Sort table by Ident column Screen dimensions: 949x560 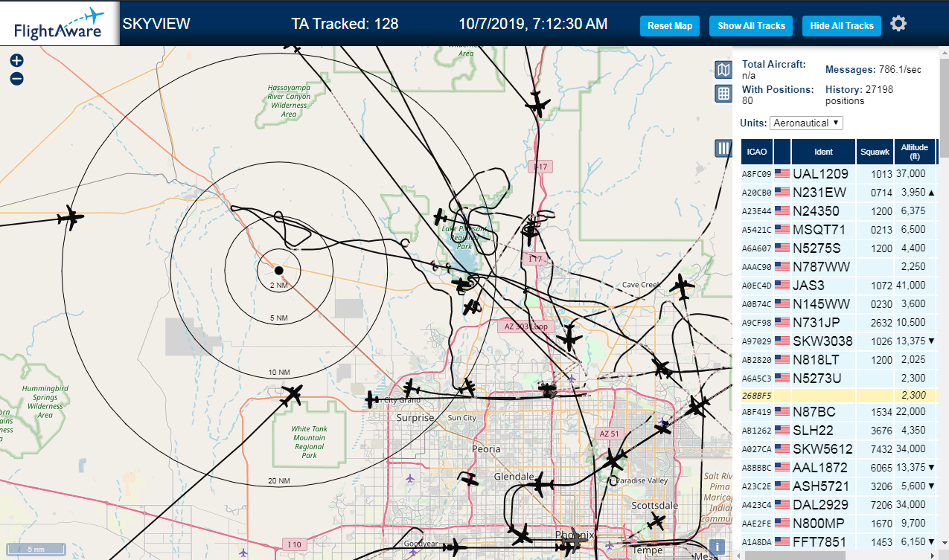point(823,152)
